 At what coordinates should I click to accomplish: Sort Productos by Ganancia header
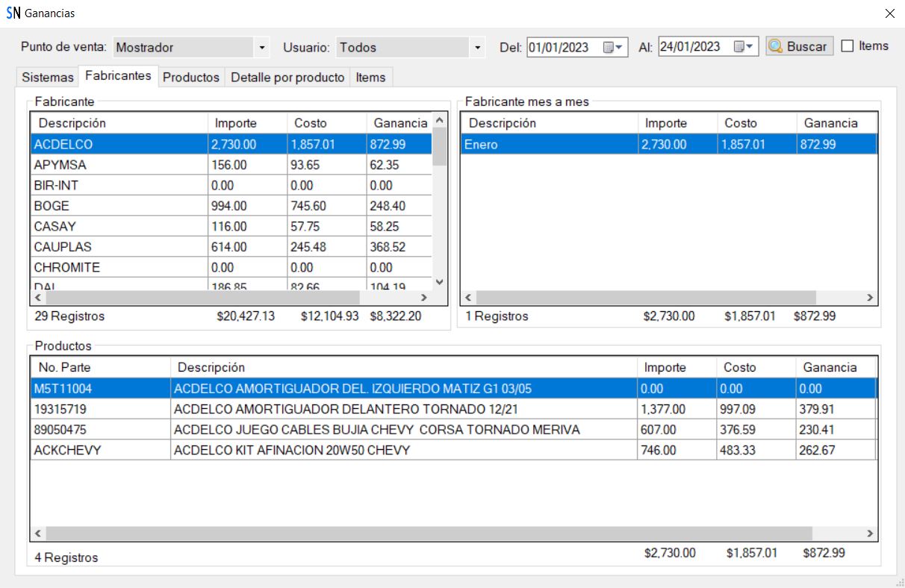coord(836,367)
